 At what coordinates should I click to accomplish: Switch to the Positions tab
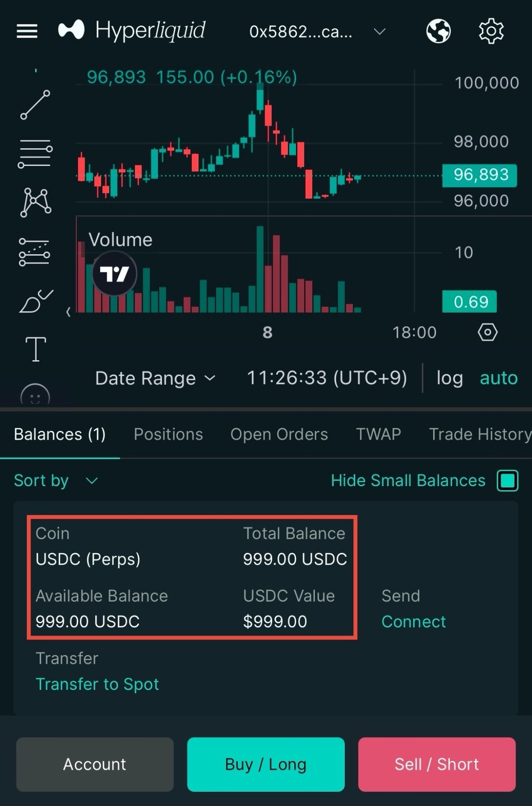(x=168, y=434)
